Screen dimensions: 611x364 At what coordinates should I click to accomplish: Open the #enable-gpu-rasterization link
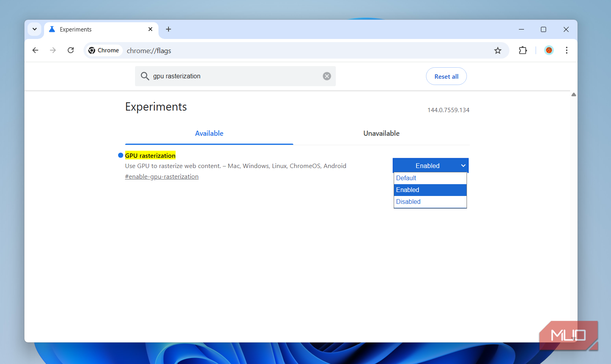pyautogui.click(x=162, y=176)
